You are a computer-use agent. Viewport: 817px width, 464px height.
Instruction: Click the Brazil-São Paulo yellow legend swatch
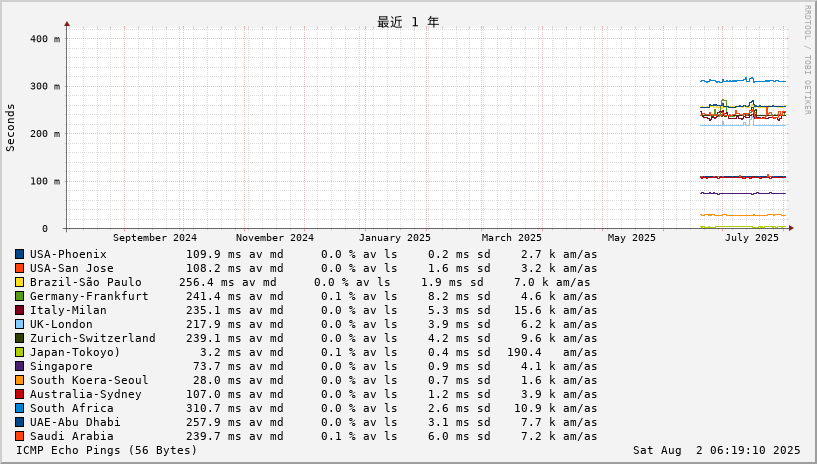[19, 282]
